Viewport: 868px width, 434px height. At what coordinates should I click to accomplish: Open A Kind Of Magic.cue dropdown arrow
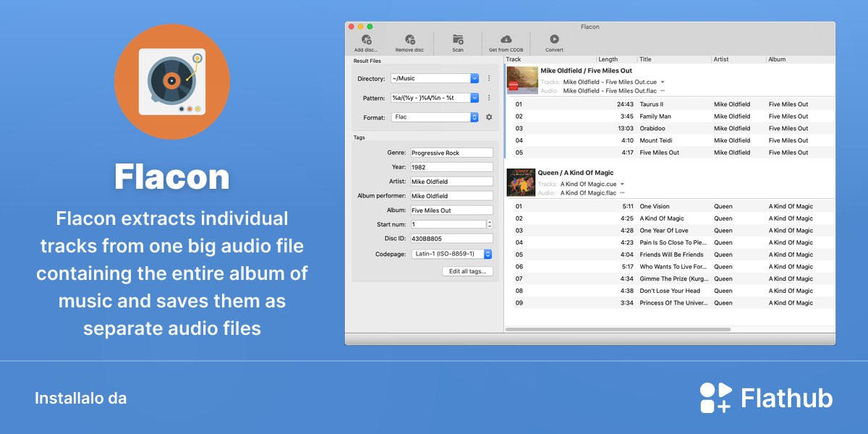point(622,184)
